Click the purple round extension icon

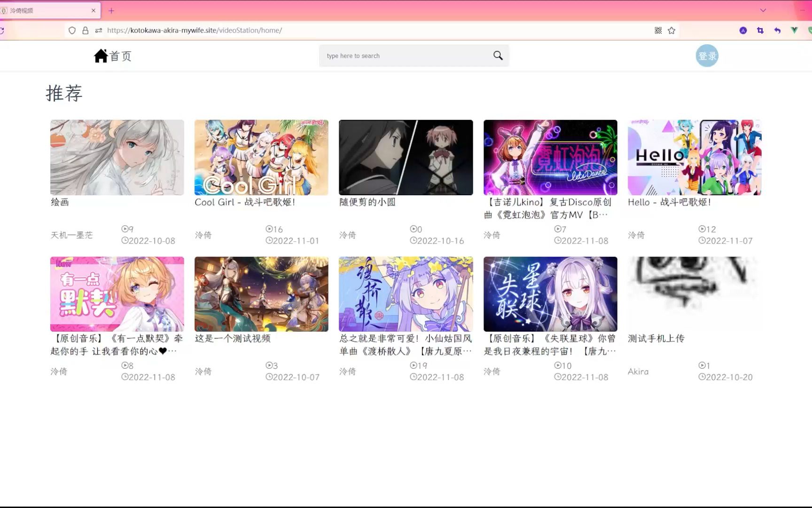coord(743,31)
